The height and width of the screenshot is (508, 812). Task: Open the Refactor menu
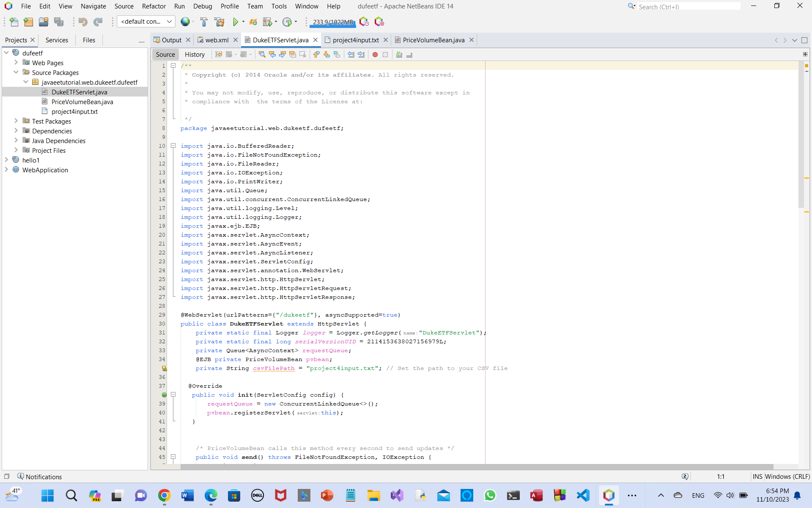(154, 6)
